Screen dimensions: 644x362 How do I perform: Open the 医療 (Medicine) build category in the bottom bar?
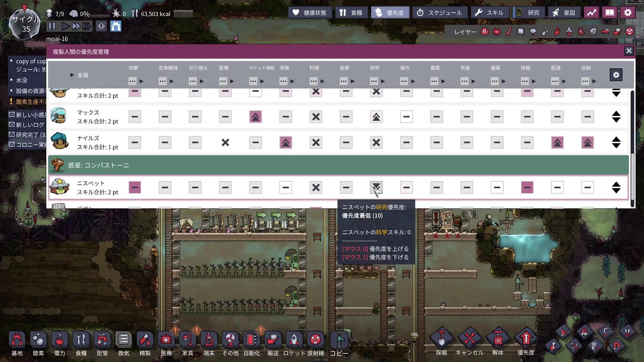(x=166, y=340)
